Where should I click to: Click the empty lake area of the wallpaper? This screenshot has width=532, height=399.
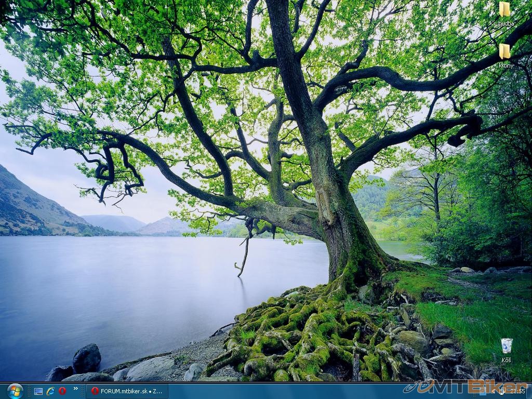130,291
